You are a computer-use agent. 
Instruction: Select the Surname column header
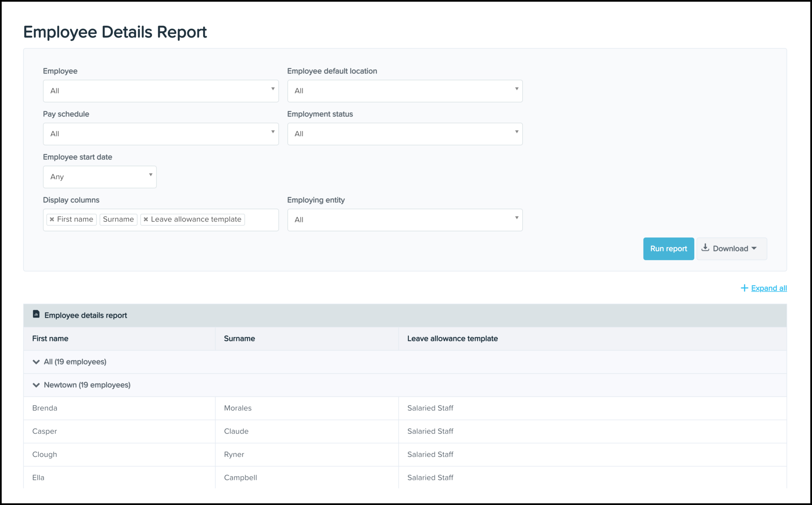click(x=239, y=338)
